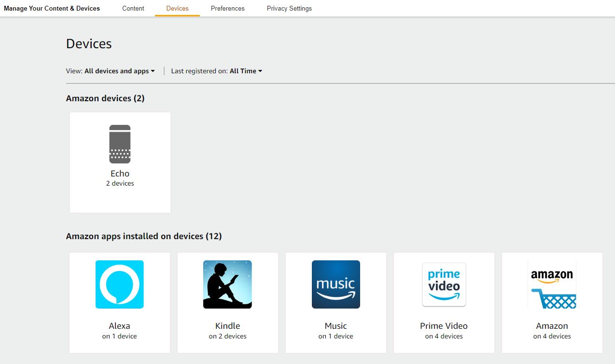Open the Amazon Music app icon
615x364 pixels.
pos(335,284)
